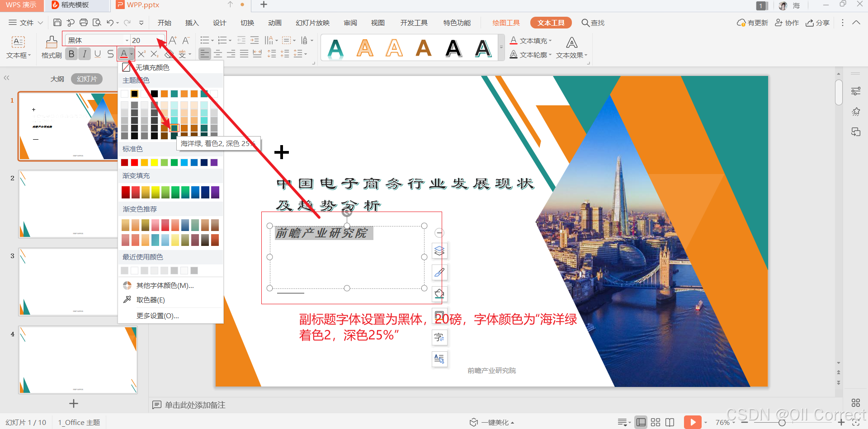Click the Justify alignment icon
Screen dimensions: 868x429
pyautogui.click(x=244, y=54)
